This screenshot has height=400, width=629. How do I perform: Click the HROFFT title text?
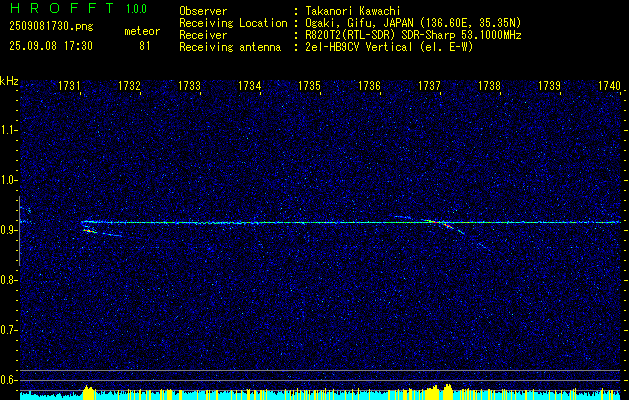62,8
